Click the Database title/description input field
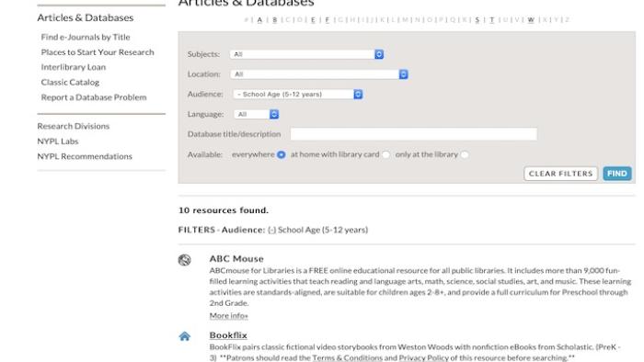644x362 pixels. point(414,134)
